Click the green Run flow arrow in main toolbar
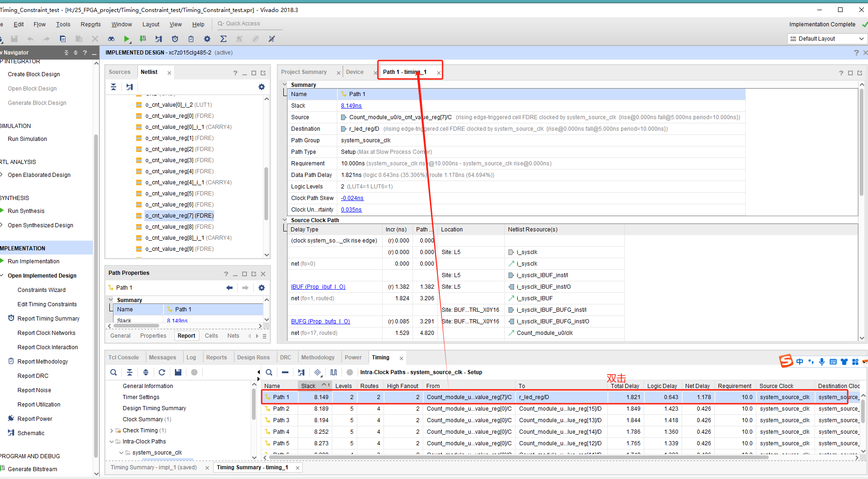This screenshot has width=868, height=479. (126, 39)
